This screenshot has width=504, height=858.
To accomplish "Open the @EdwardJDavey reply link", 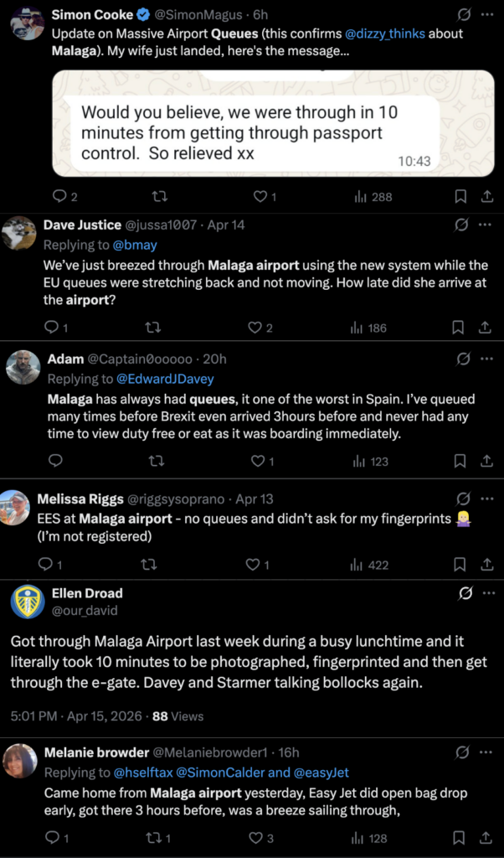I will point(167,380).
